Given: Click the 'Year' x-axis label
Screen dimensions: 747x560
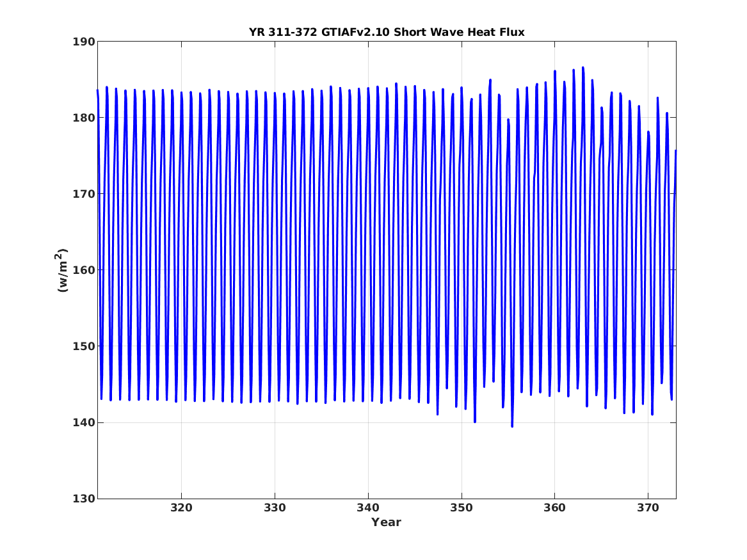Looking at the screenshot, I should 387,522.
